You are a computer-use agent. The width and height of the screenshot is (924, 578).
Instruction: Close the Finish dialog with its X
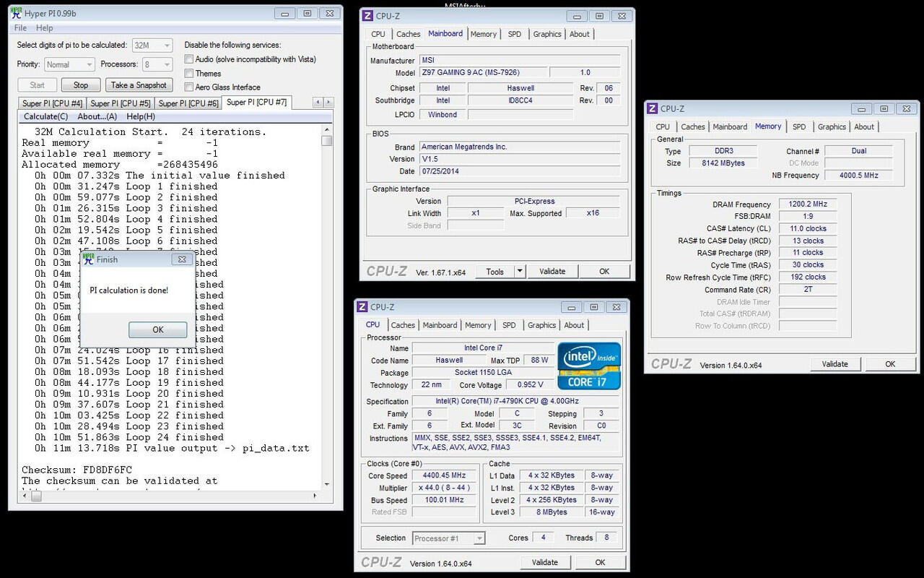tap(182, 259)
